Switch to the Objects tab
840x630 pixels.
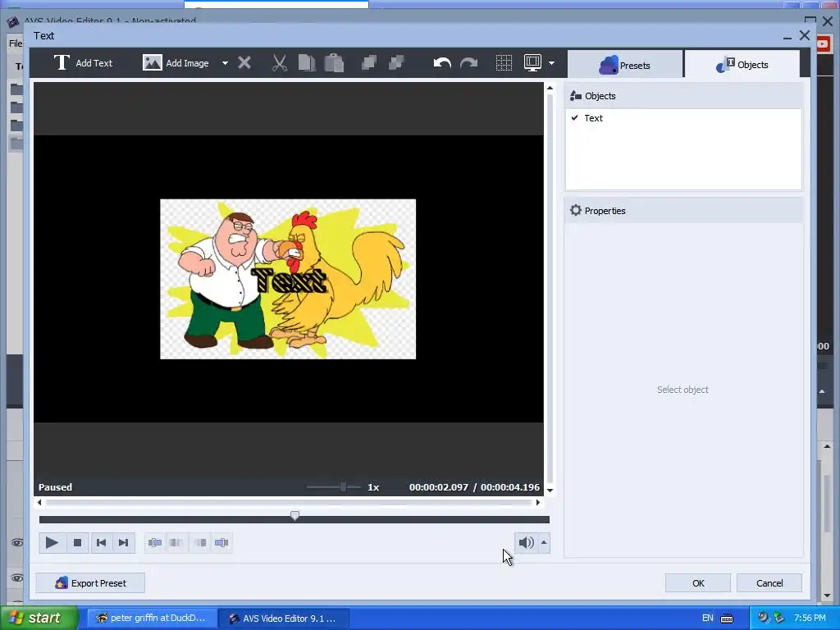(742, 65)
